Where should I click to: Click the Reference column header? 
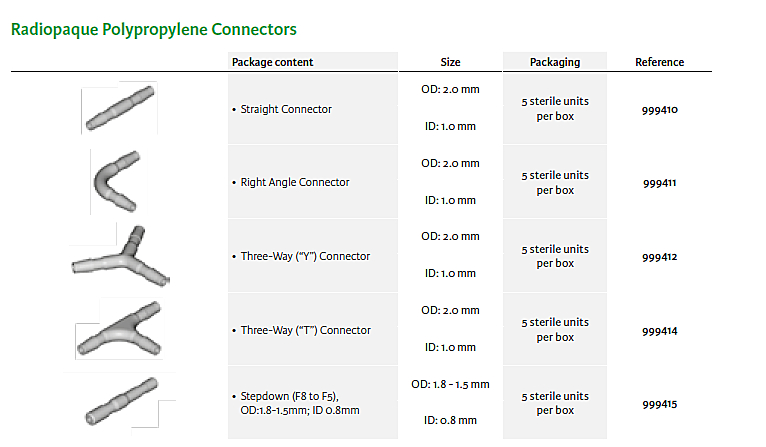coord(659,62)
